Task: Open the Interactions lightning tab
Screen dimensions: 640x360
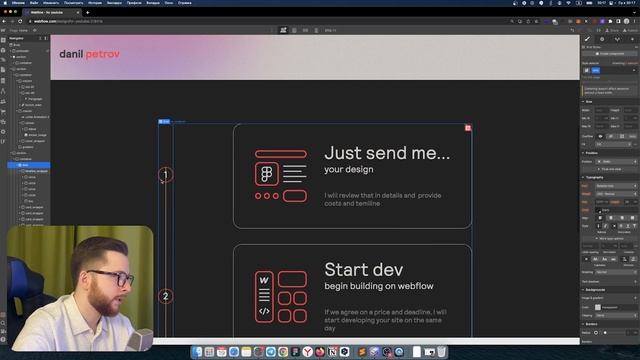Action: coord(632,39)
